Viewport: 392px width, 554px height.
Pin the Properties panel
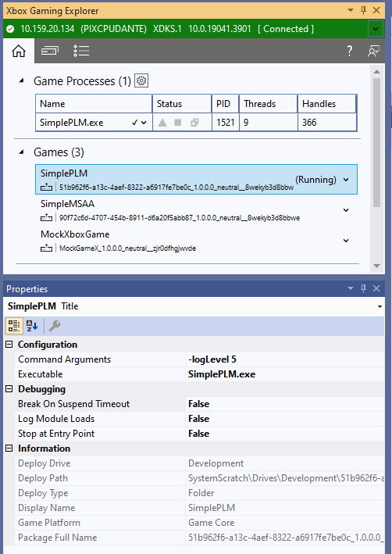[x=363, y=288]
